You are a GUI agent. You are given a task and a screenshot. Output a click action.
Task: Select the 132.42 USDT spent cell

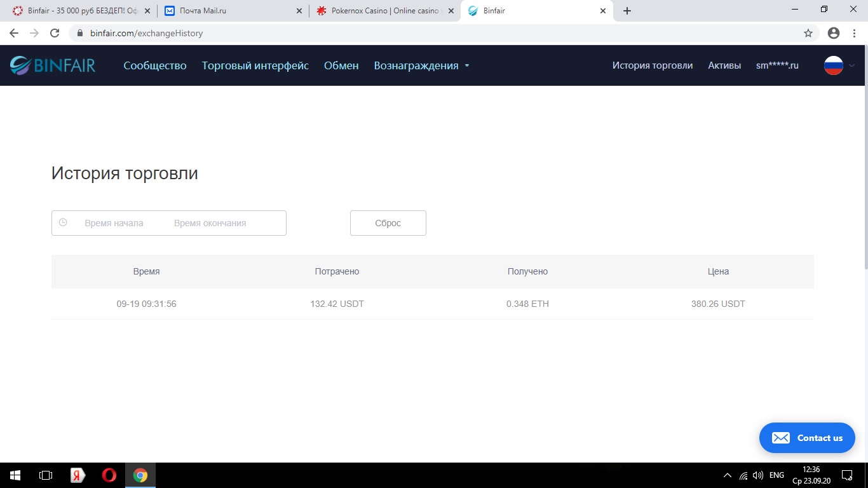337,304
